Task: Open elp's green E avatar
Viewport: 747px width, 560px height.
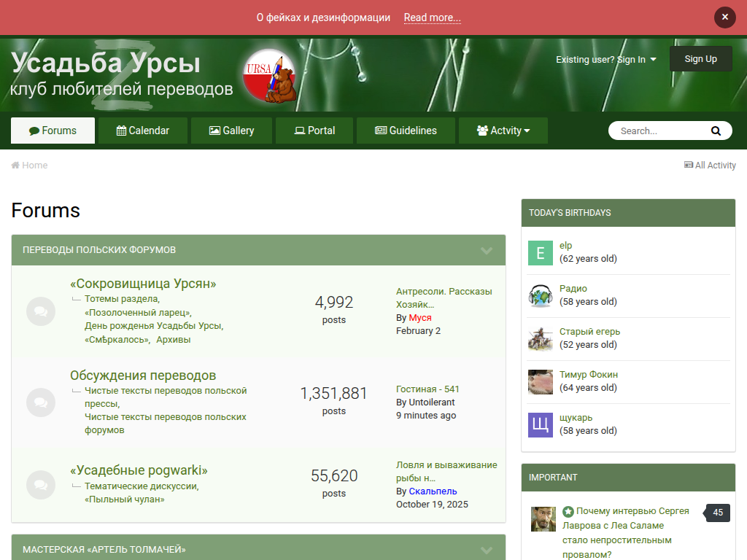Action: [x=541, y=252]
